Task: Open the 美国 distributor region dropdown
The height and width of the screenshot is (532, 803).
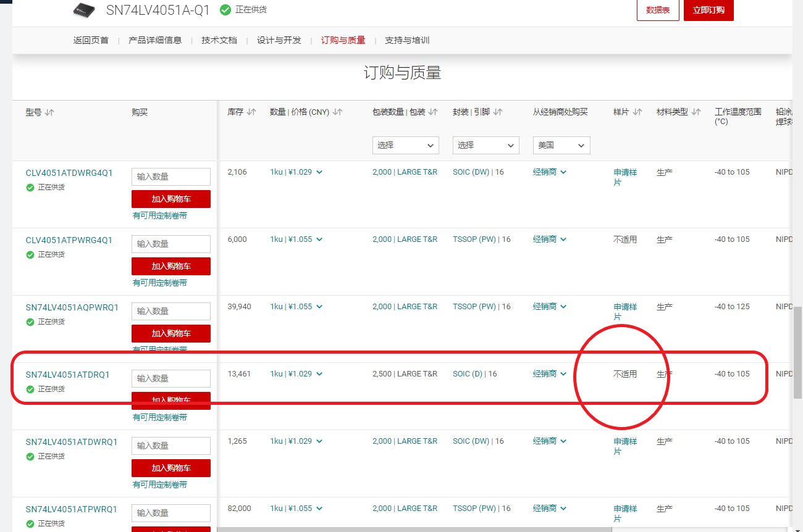Action: [x=561, y=145]
